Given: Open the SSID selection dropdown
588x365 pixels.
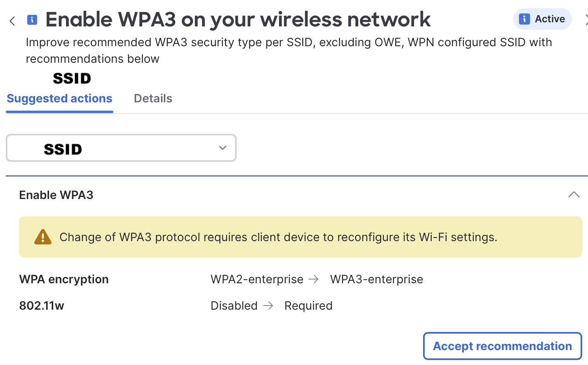Looking at the screenshot, I should (121, 148).
